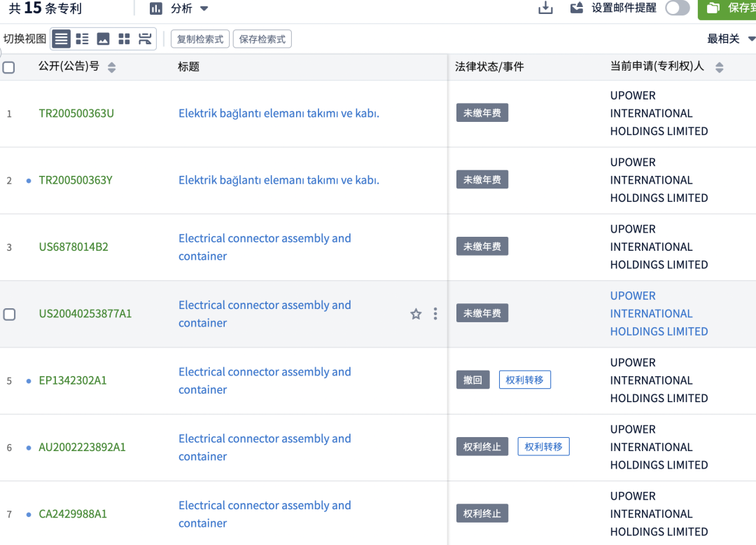
Task: Click the 切换视图 label
Action: click(24, 39)
